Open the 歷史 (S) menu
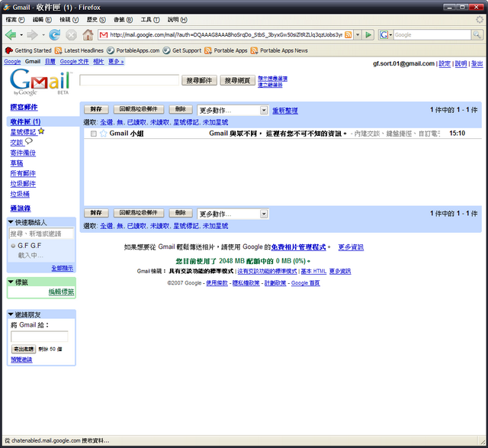Viewport: 488px width, 448px height. (96, 20)
